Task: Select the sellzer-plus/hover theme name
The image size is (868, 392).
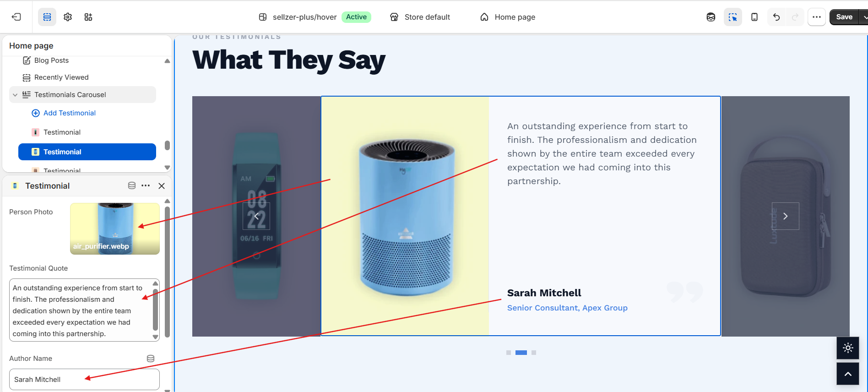Action: point(304,17)
